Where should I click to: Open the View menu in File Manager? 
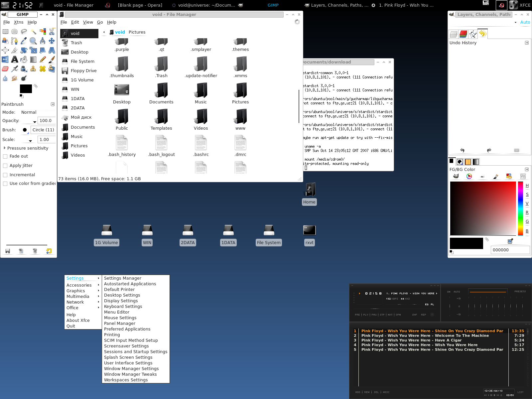pyautogui.click(x=88, y=22)
